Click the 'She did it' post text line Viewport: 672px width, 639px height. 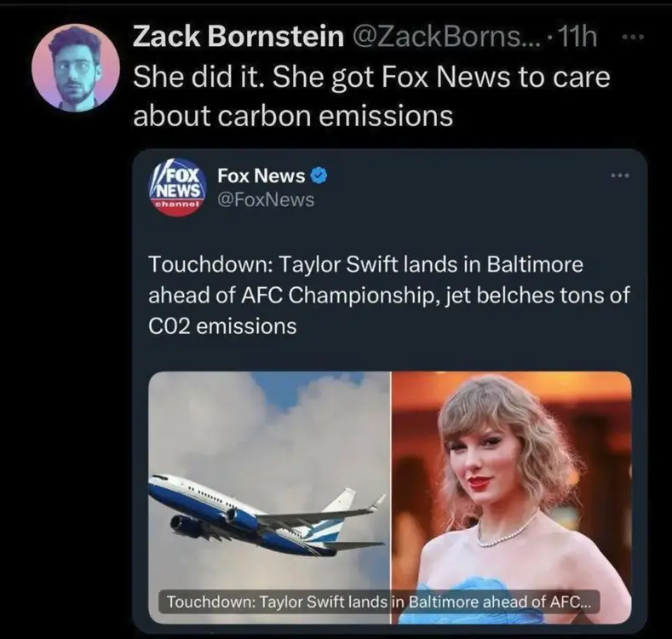click(371, 77)
